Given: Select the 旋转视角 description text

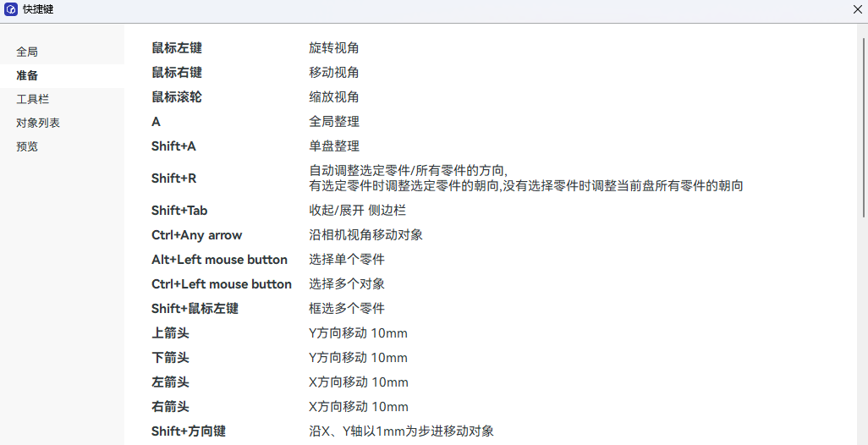Looking at the screenshot, I should (x=333, y=48).
